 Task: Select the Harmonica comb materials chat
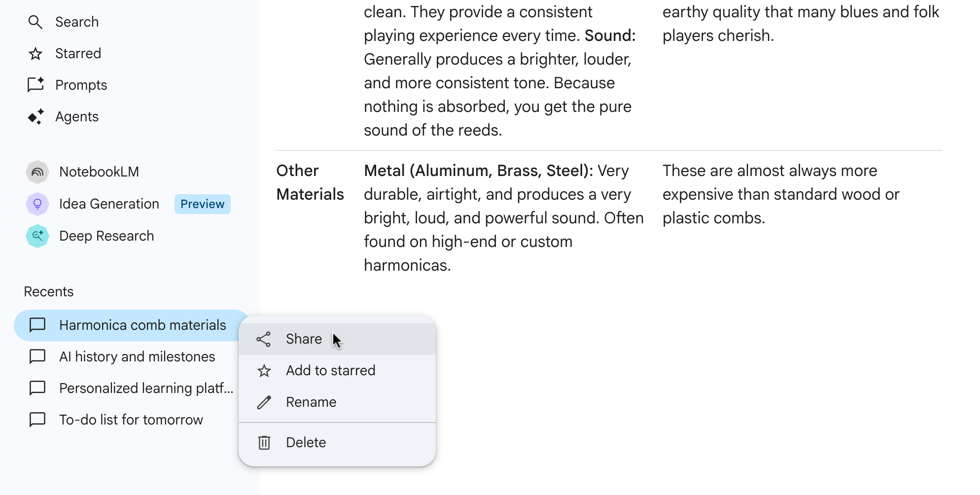(142, 325)
